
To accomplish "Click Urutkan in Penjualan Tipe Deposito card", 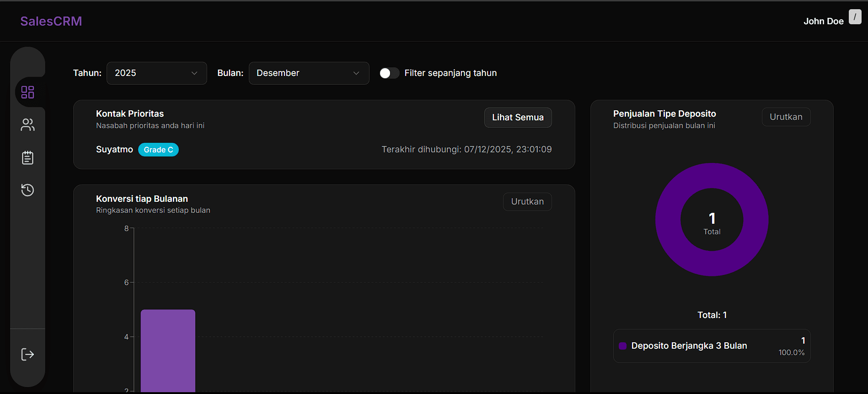I will (786, 117).
